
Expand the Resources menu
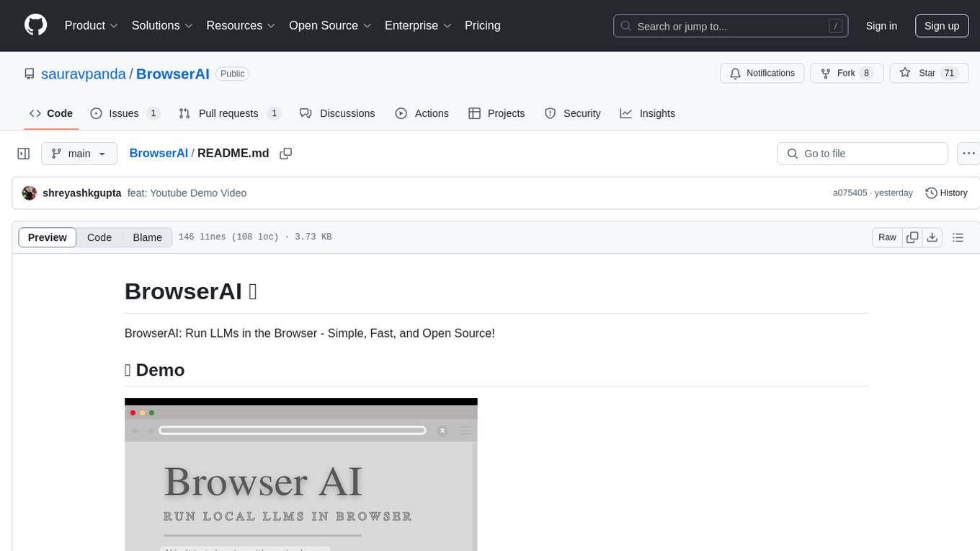(241, 25)
